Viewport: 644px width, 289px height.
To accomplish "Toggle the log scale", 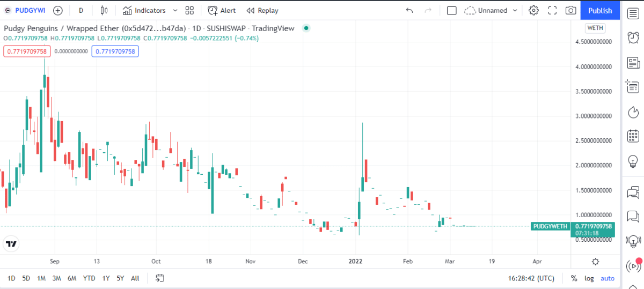I will tap(589, 278).
